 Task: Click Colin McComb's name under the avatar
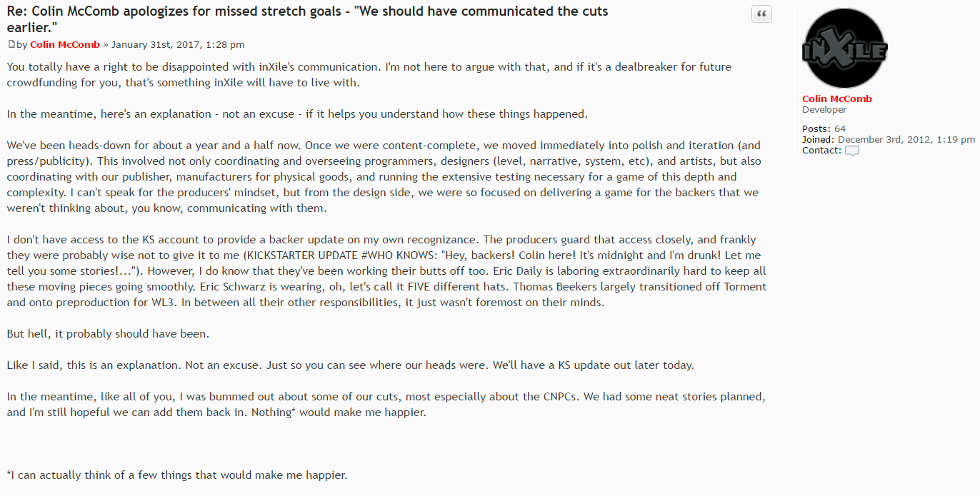click(x=837, y=99)
